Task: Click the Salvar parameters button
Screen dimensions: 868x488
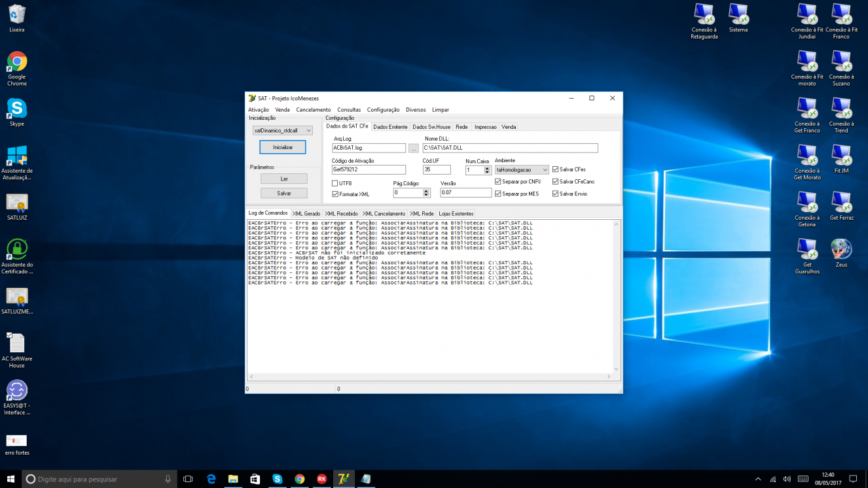Action: [284, 193]
